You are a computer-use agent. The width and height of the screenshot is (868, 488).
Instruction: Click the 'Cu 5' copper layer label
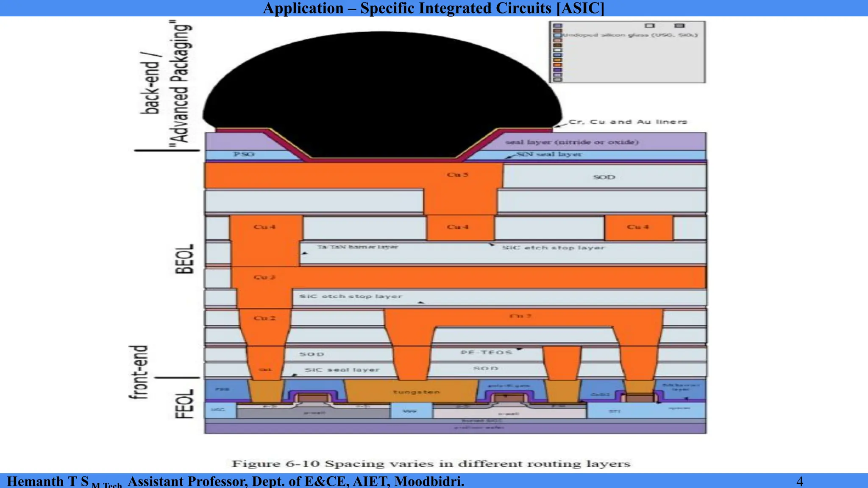click(x=457, y=175)
